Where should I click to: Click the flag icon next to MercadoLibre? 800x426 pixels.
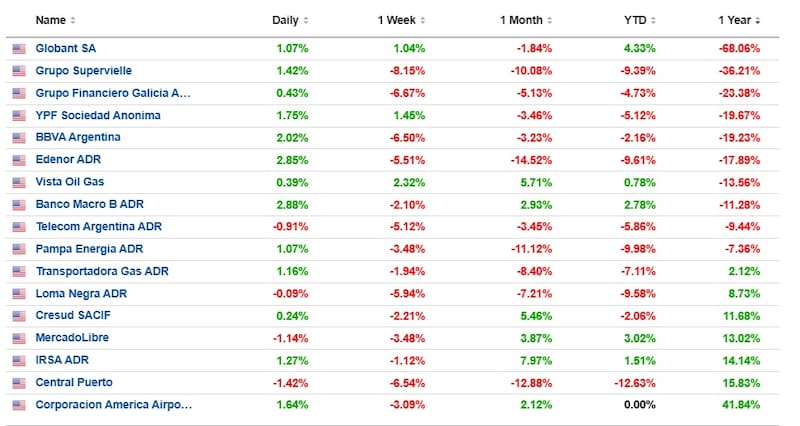(x=19, y=338)
